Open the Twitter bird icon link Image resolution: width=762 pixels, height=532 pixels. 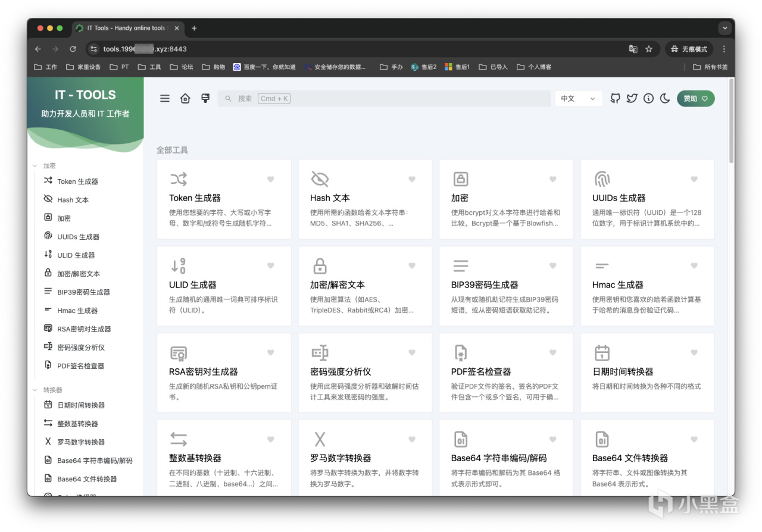632,99
